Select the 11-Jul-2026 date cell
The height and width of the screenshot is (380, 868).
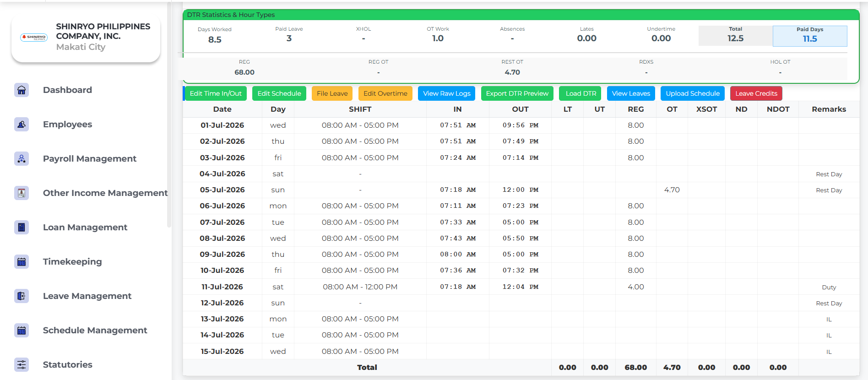click(x=222, y=287)
